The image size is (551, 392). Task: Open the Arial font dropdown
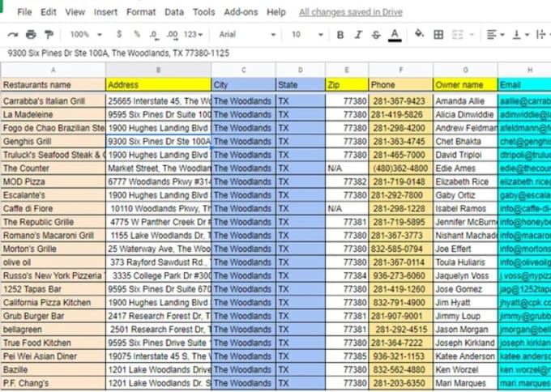tap(247, 35)
